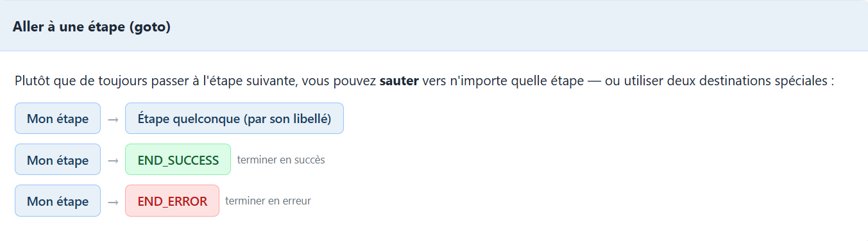Click the arrow pointing to END_SUCCESS

click(113, 160)
